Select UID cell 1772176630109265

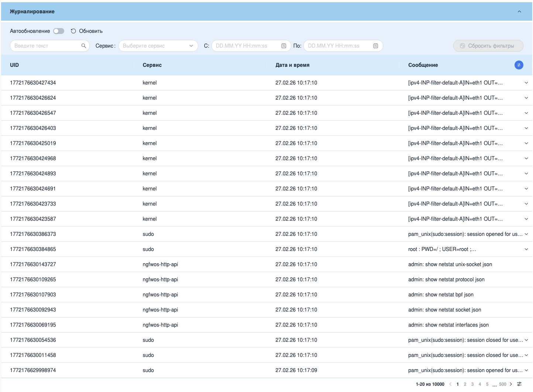click(33, 279)
